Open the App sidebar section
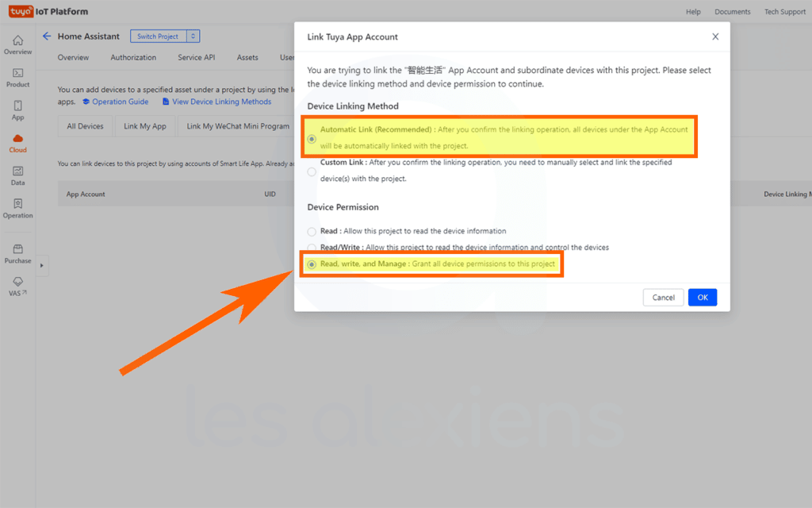 tap(17, 110)
